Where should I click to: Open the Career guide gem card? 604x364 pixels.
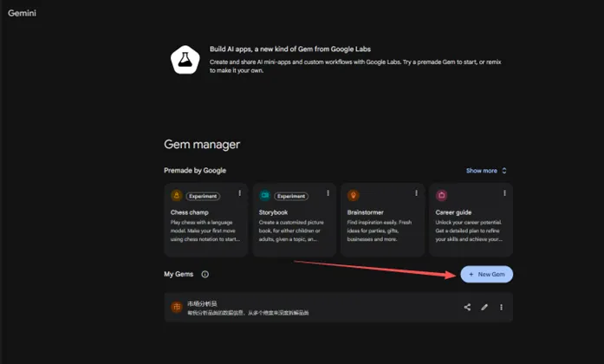471,219
